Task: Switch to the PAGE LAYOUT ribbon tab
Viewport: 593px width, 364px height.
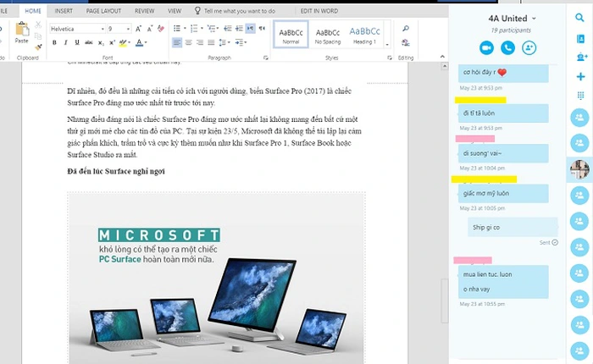Action: pos(103,11)
